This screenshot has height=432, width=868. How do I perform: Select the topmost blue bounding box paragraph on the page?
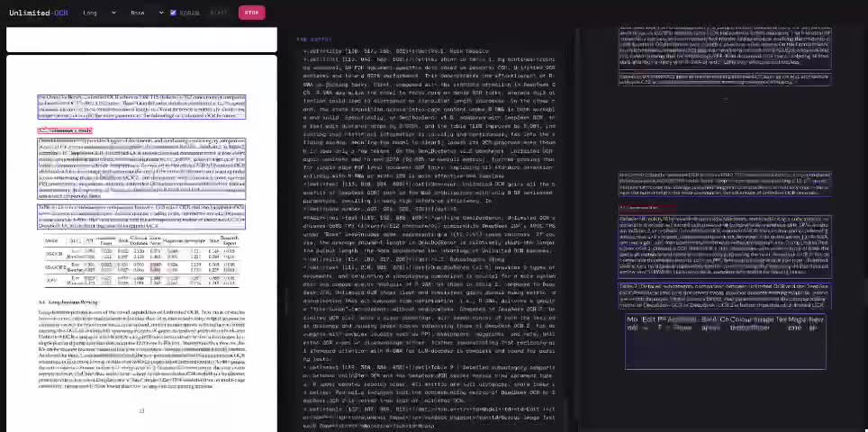click(141, 107)
